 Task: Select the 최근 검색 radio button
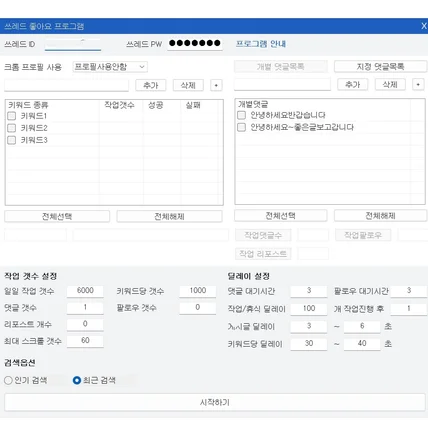pos(77,380)
